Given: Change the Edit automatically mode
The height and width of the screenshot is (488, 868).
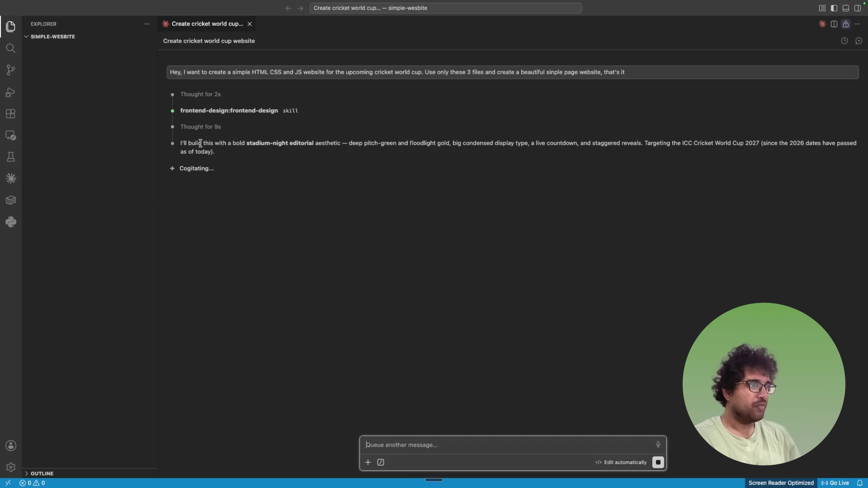Looking at the screenshot, I should click(x=621, y=462).
